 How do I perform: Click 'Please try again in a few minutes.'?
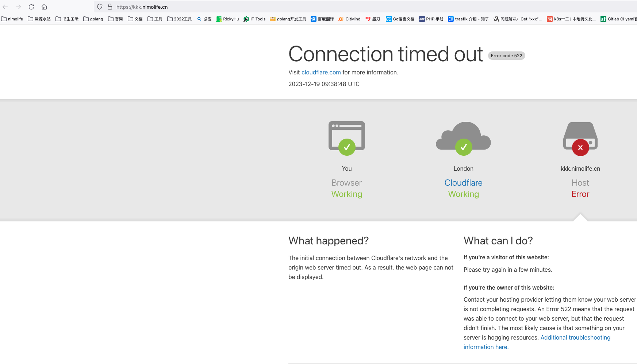coord(508,270)
